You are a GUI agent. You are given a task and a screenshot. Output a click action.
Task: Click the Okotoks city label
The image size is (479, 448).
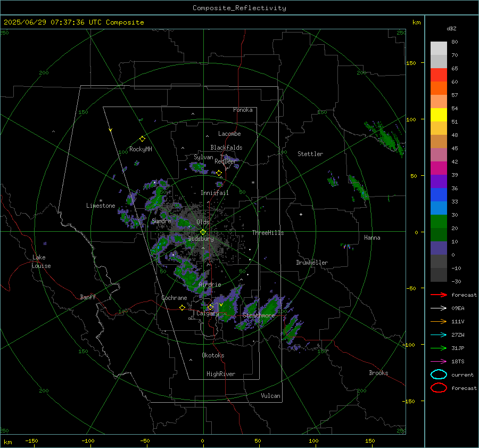coord(213,355)
